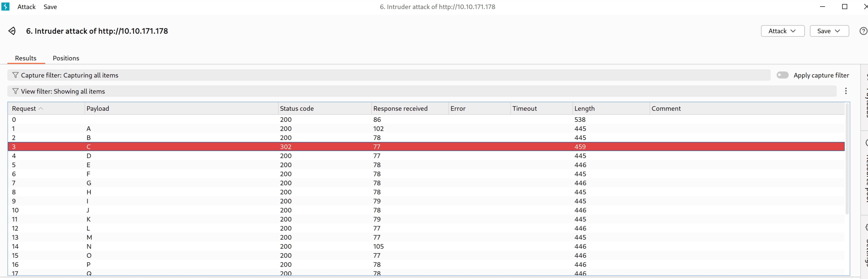Click the View filter funnel icon
Viewport: 868px width, 279px height.
(x=15, y=91)
